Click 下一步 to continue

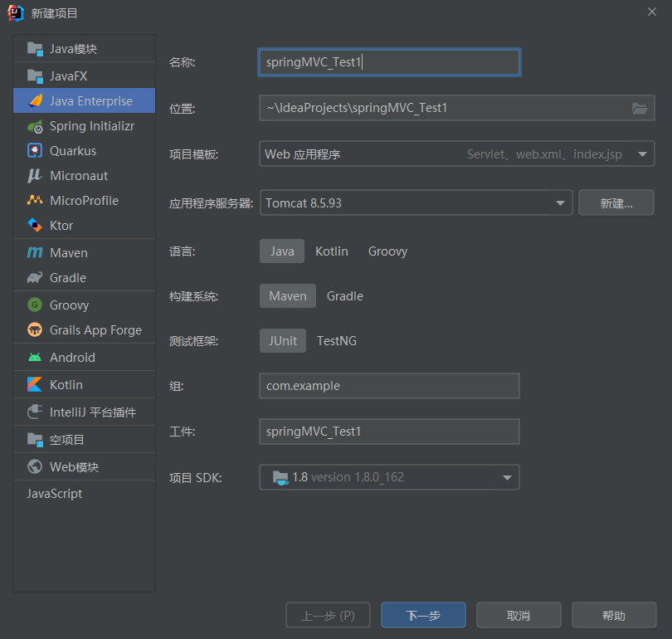tap(423, 615)
